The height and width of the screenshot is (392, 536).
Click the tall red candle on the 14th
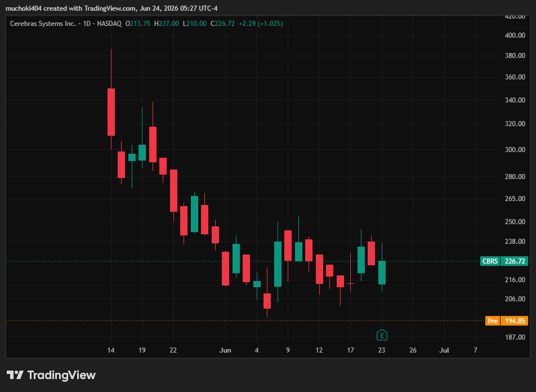pyautogui.click(x=111, y=112)
